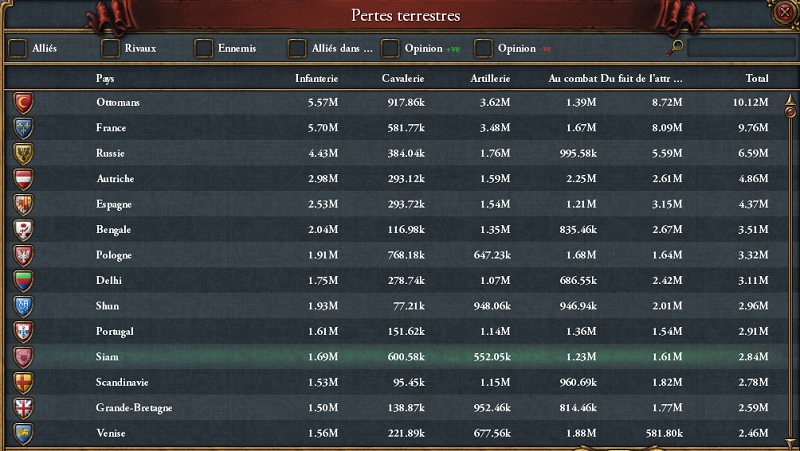Enable the positive Opinion filter checkbox

(390, 48)
